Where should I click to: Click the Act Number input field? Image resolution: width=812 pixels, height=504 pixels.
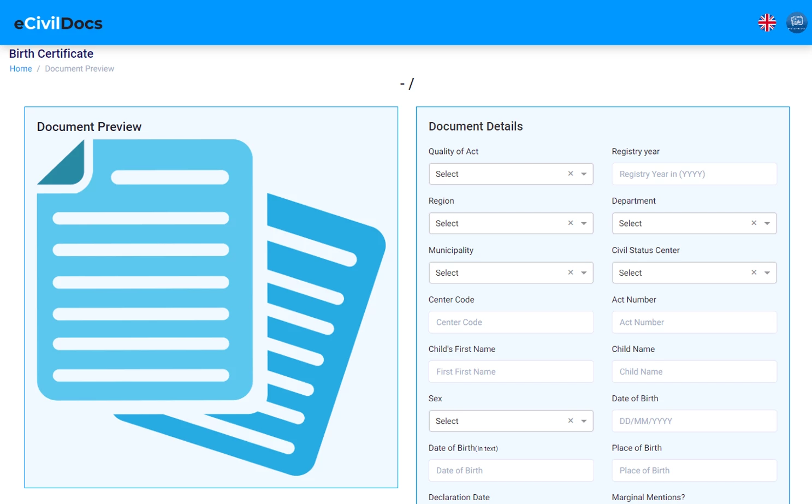point(694,322)
